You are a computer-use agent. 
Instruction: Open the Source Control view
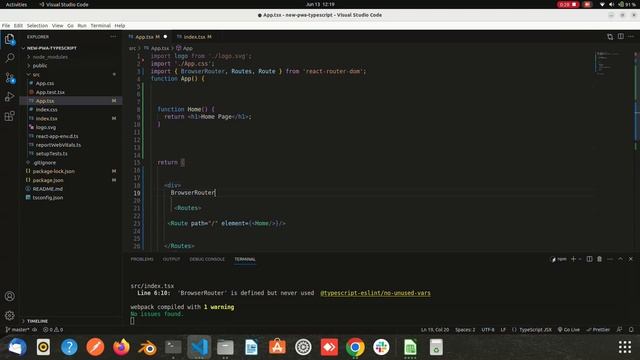coord(9,78)
